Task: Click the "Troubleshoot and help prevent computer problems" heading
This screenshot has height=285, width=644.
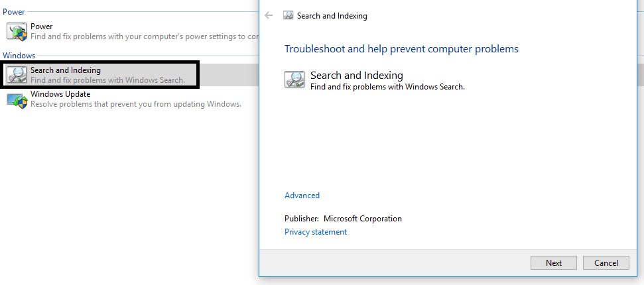Action: tap(401, 49)
